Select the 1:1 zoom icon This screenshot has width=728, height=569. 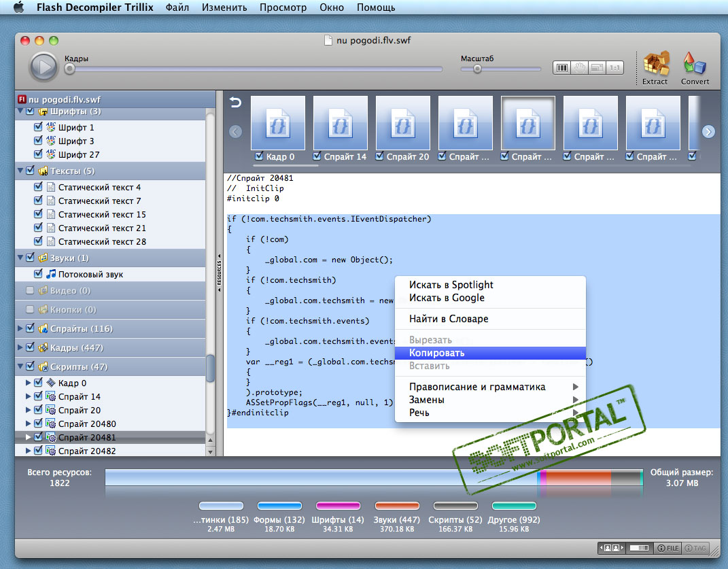[x=614, y=68]
